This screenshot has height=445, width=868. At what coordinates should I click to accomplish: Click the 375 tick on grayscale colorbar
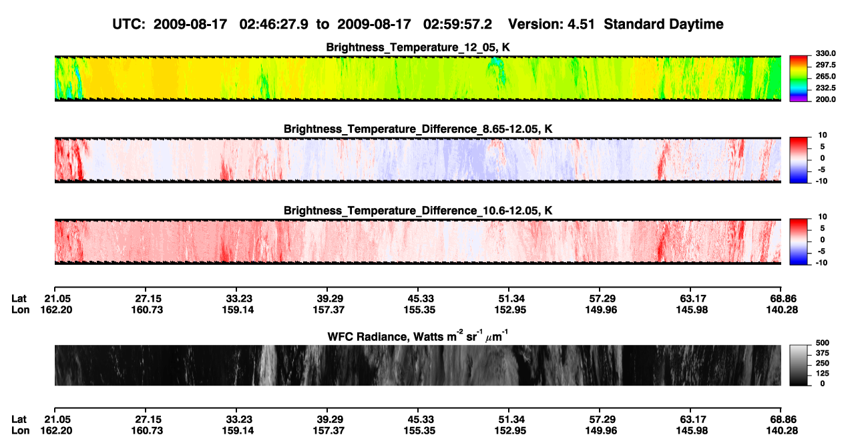821,354
